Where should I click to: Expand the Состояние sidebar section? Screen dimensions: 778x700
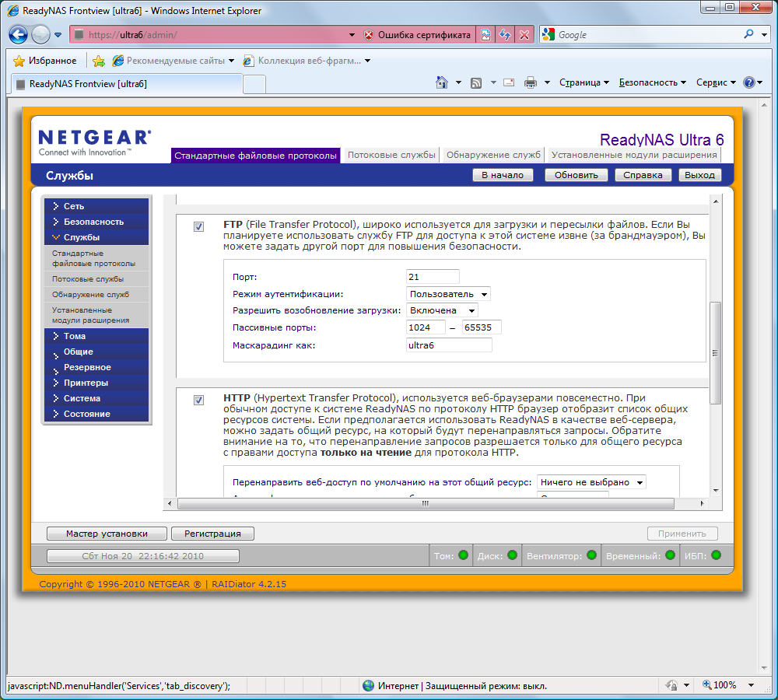click(x=96, y=414)
